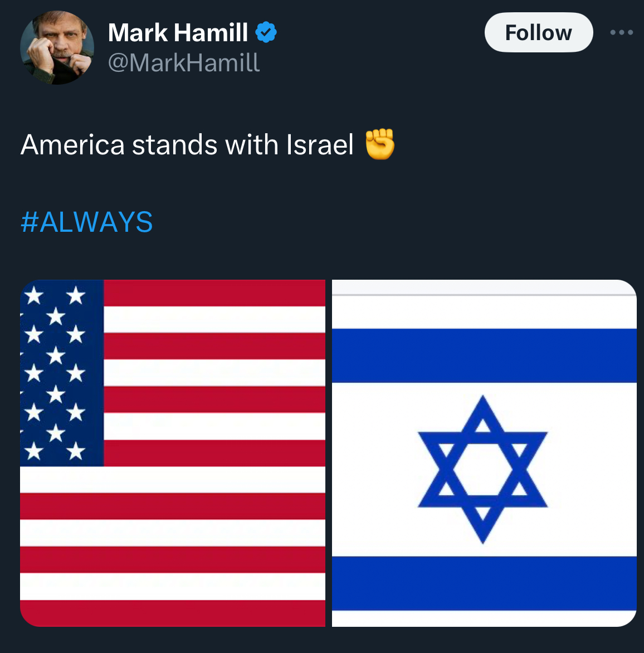Screen dimensions: 644x653
Task: Click the raised fist emoji
Action: pos(379,144)
